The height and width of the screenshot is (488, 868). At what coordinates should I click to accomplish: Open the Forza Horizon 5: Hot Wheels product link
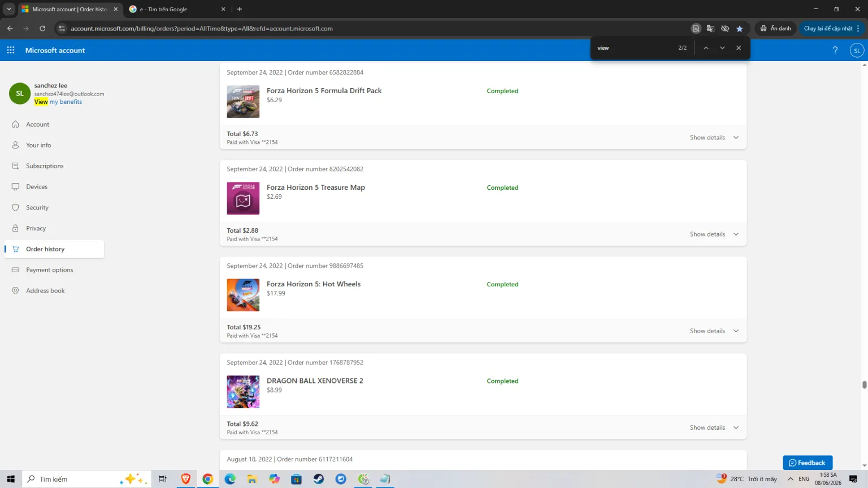[314, 284]
